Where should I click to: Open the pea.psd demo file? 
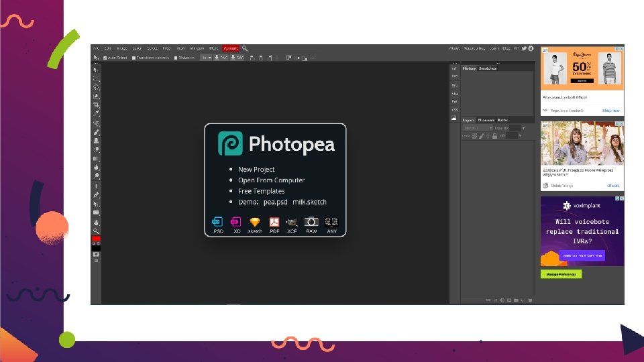275,202
